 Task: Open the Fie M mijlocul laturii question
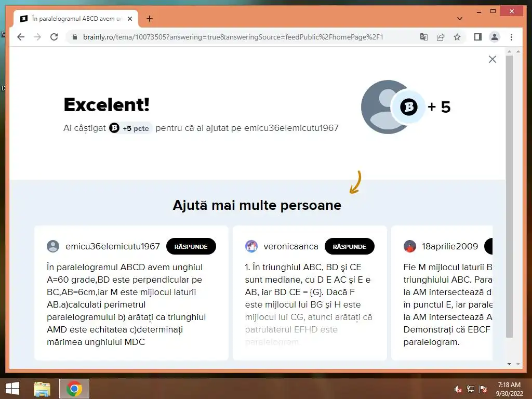point(448,304)
